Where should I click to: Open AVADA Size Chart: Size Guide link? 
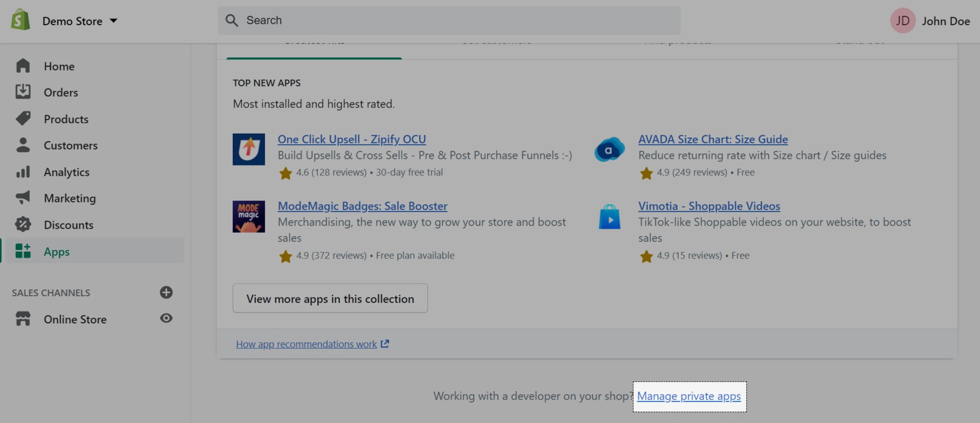(713, 139)
